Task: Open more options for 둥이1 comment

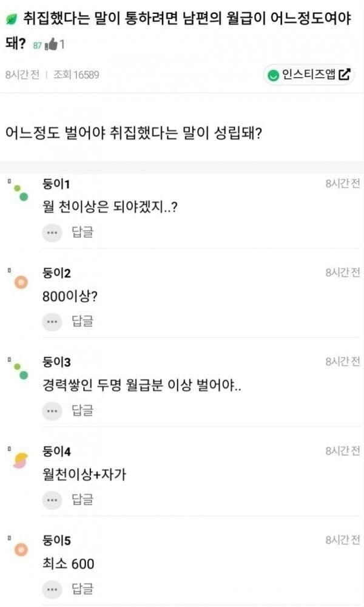Action: [52, 232]
